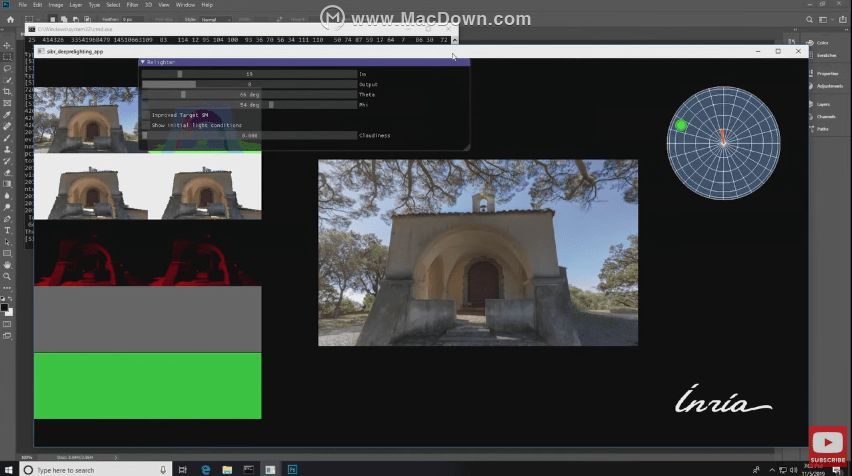The height and width of the screenshot is (476, 852).
Task: Open the Edit menu
Action: (x=37, y=5)
